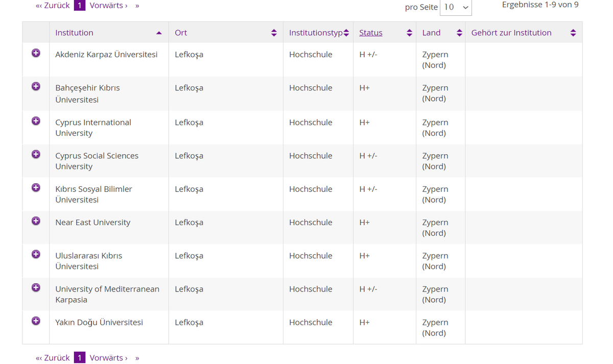Jump to last page via top » link
This screenshot has width=613, height=364.
coord(137,6)
